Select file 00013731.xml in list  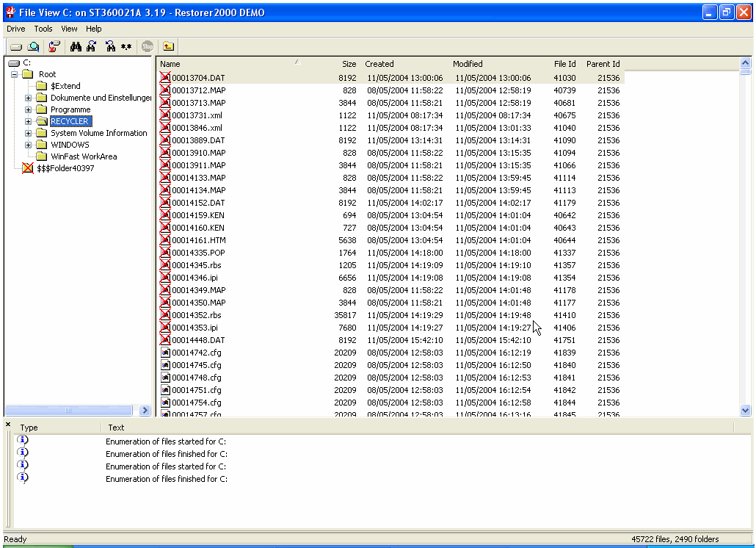[197, 115]
